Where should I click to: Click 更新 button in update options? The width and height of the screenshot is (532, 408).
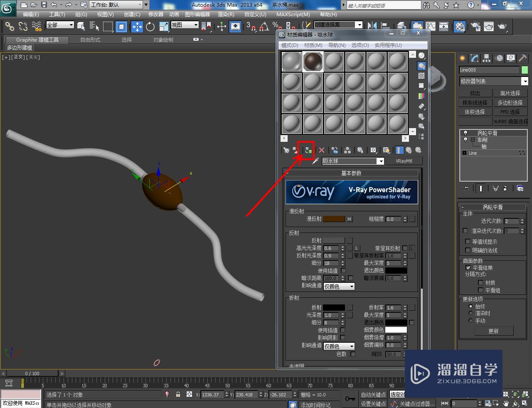[493, 331]
